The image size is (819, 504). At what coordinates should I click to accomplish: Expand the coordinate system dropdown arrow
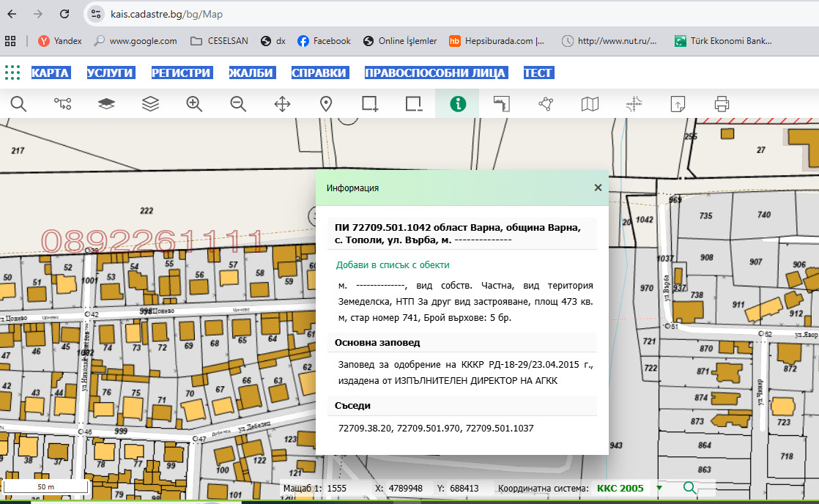[659, 488]
